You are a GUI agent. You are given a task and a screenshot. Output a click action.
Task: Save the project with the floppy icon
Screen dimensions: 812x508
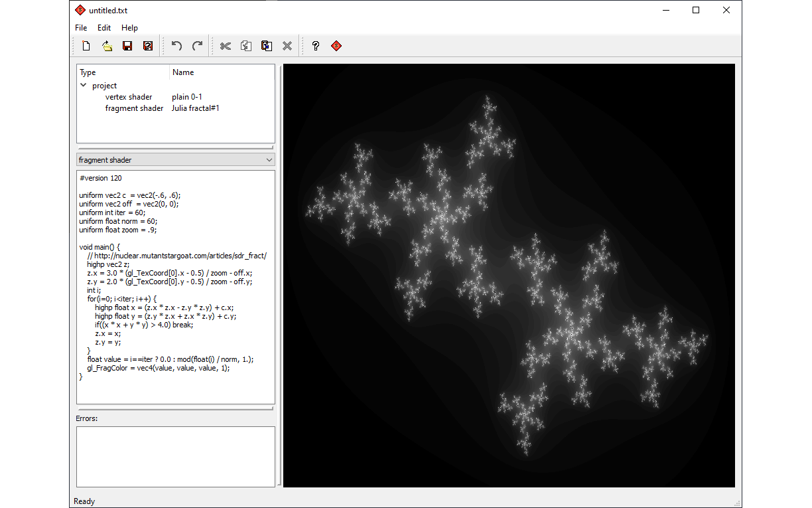click(x=127, y=46)
